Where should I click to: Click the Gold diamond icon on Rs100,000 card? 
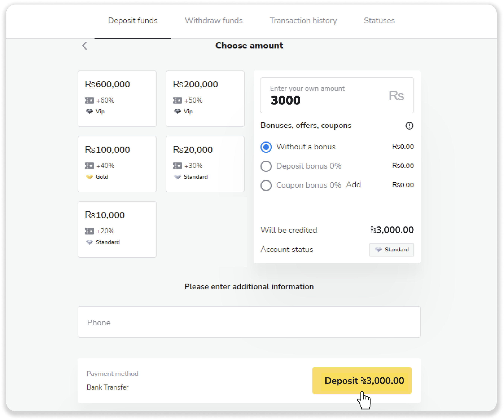tap(90, 177)
